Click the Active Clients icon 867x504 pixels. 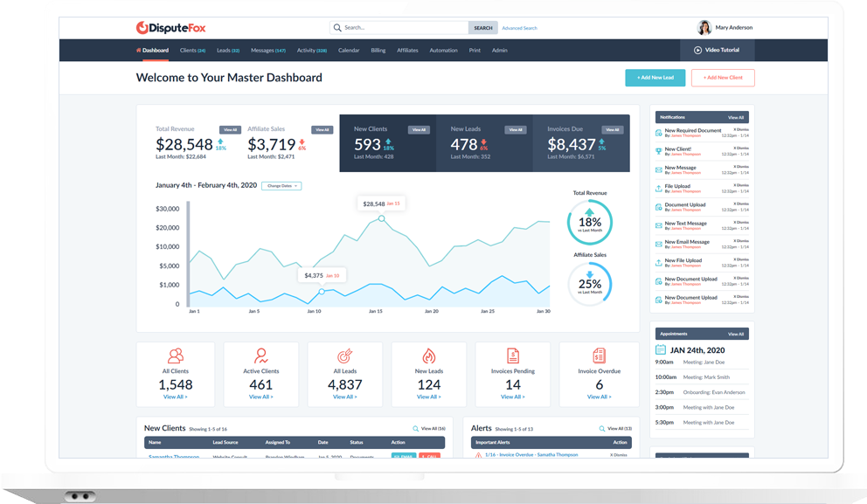click(x=260, y=356)
